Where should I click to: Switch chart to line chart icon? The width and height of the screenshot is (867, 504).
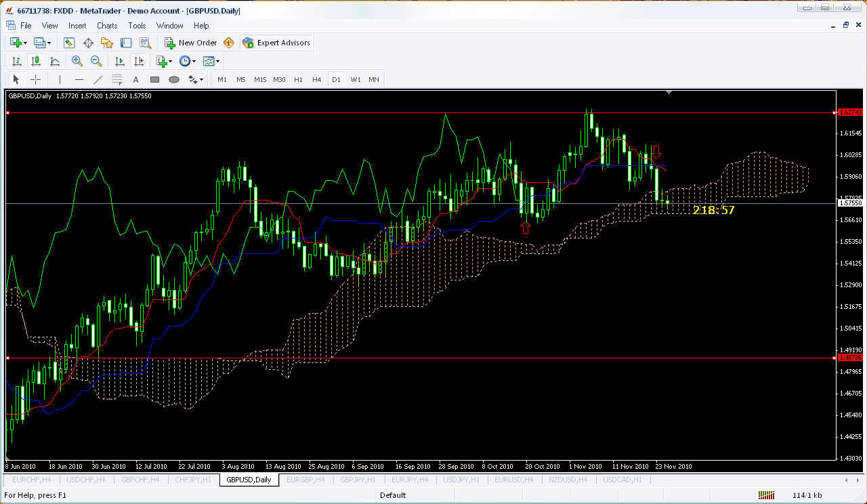[55, 61]
